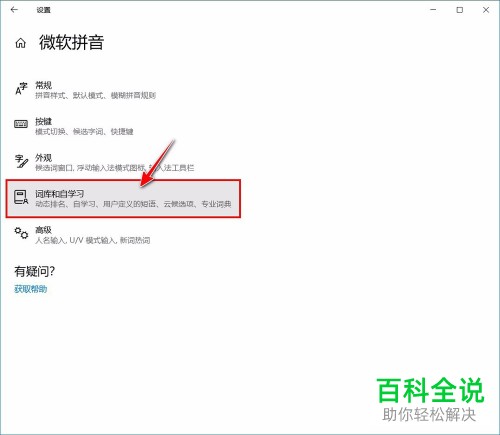Select the 有疑问? heading
Screen dimensions: 500x435
(x=34, y=271)
